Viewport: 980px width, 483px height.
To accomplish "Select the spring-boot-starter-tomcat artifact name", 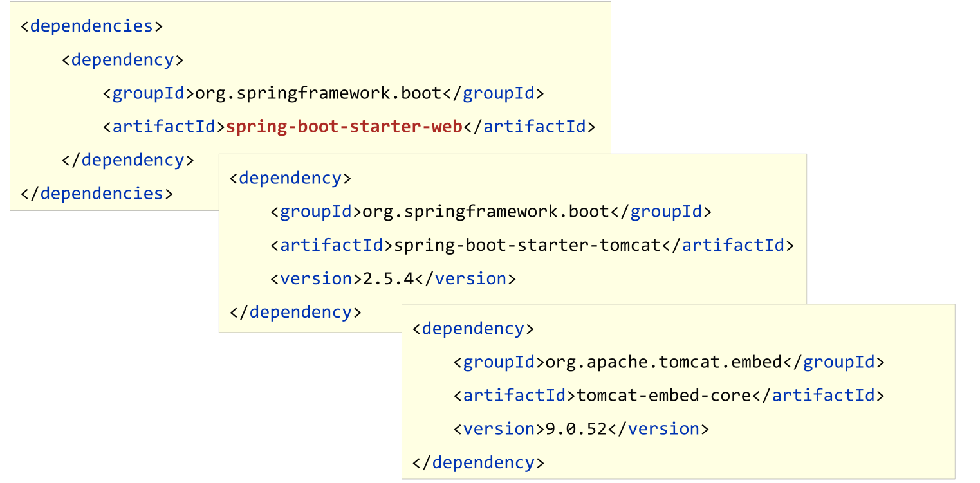I will pos(527,245).
